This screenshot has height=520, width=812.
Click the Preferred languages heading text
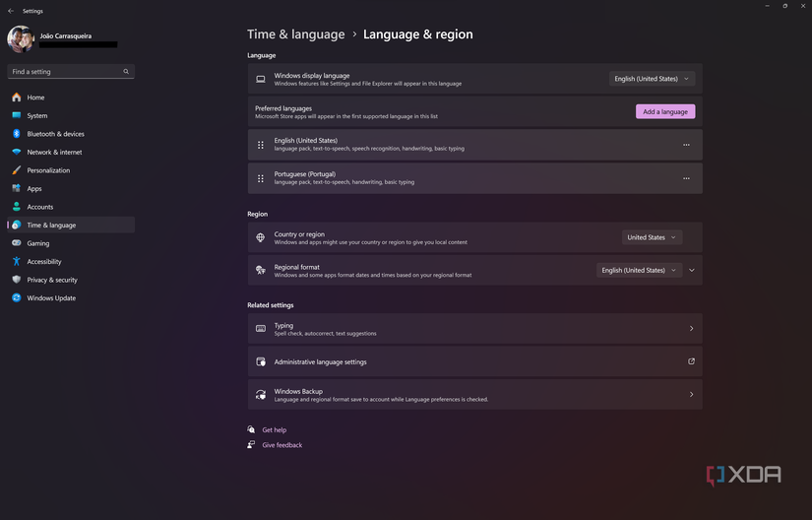[283, 108]
